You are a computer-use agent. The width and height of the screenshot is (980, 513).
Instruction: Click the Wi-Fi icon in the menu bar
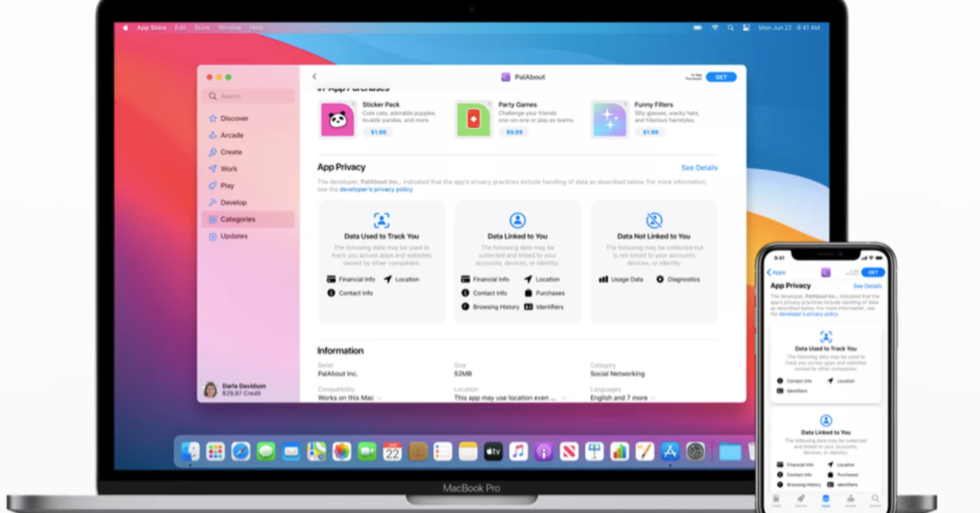coord(715,28)
